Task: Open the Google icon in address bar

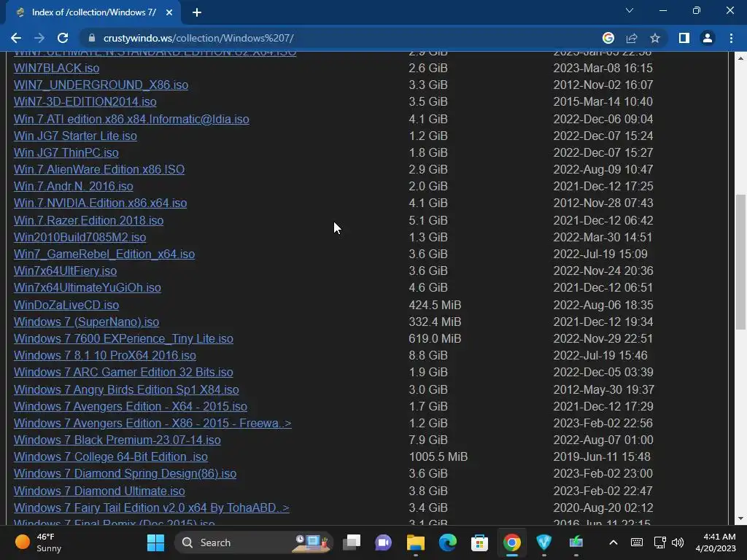Action: (x=608, y=38)
